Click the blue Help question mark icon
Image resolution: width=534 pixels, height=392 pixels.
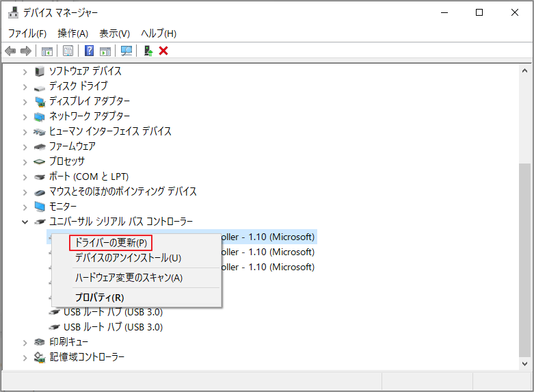click(89, 51)
